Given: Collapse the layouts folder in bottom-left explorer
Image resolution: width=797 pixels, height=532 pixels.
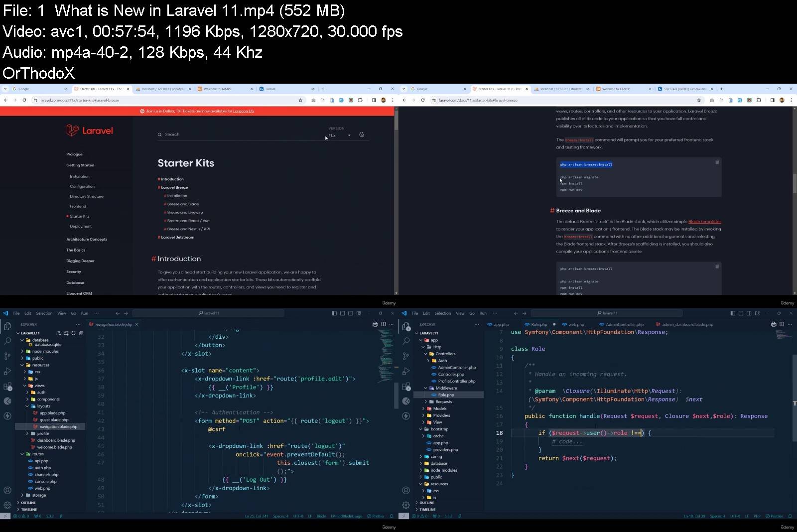Looking at the screenshot, I should pyautogui.click(x=27, y=406).
